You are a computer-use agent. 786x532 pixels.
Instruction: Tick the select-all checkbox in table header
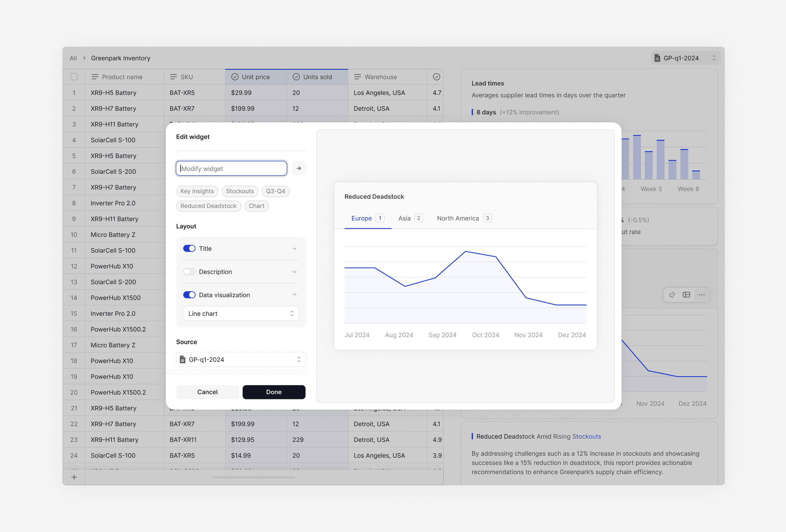pyautogui.click(x=74, y=77)
